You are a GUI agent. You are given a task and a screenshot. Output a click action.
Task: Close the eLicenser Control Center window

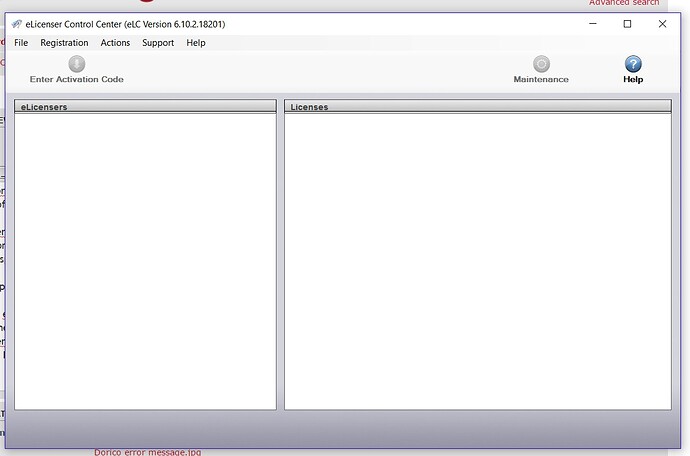[x=662, y=24]
